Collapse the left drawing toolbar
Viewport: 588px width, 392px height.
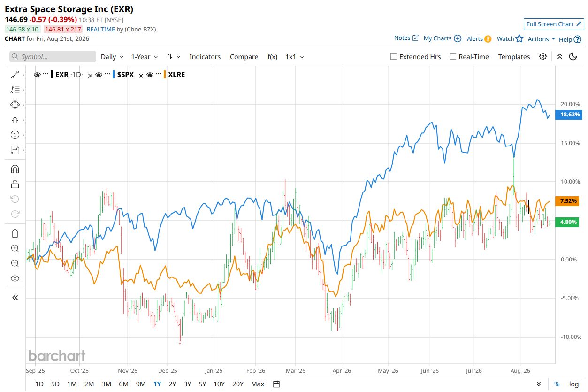click(x=15, y=298)
